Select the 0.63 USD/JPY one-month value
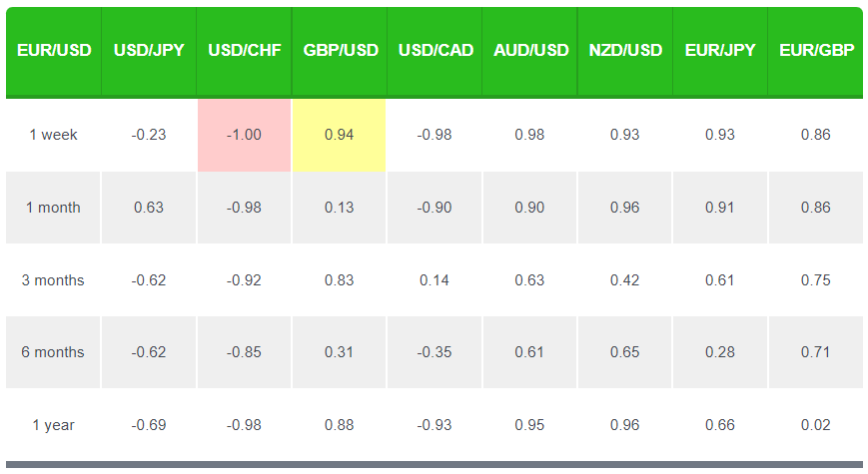This screenshot has width=868, height=474. (x=149, y=208)
